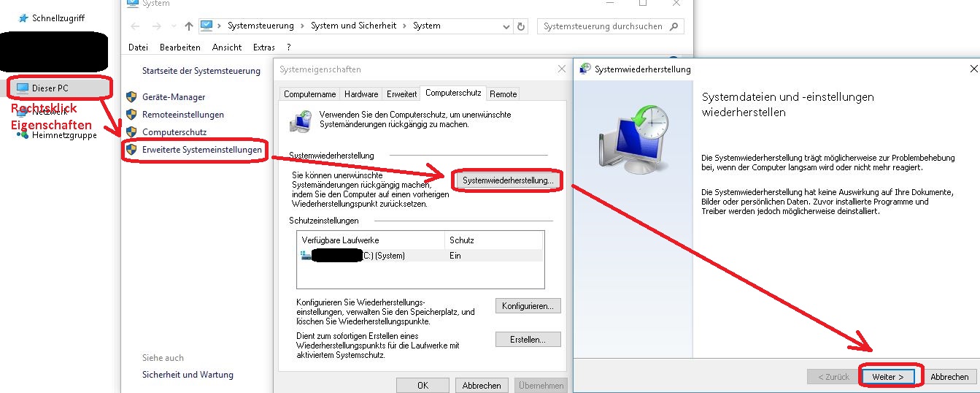Click shield icon beside Erweiterte Systemeinstellungen
This screenshot has height=393, width=980.
[x=132, y=149]
